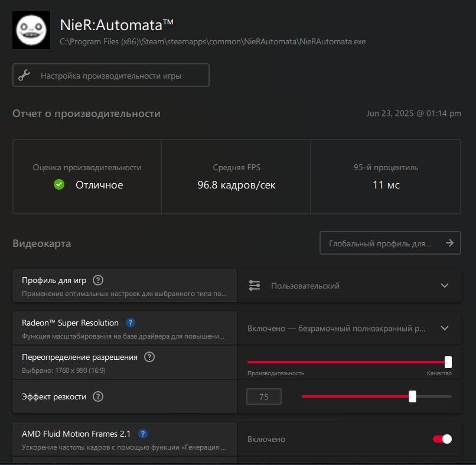This screenshot has height=465, width=476.
Task: Click Radeon Super Resolution setting label
Action: coord(70,323)
